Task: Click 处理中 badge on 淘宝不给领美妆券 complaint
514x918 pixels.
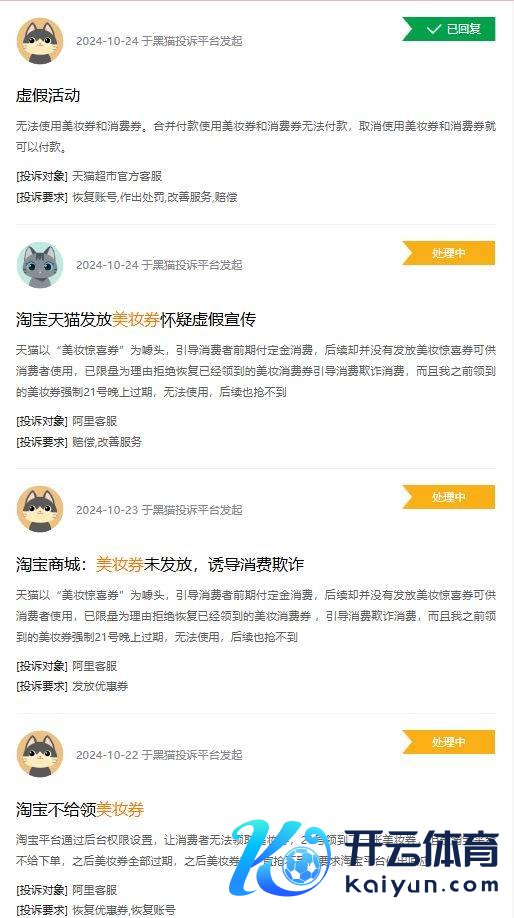Action: pyautogui.click(x=448, y=742)
